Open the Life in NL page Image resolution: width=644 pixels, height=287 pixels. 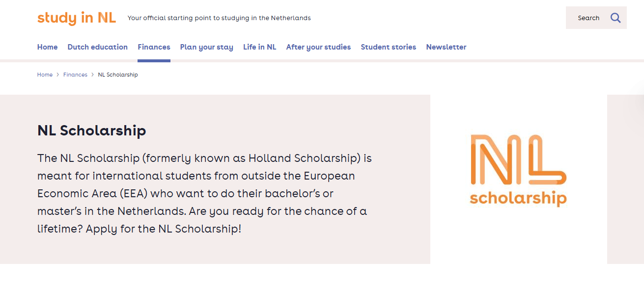[x=259, y=47]
